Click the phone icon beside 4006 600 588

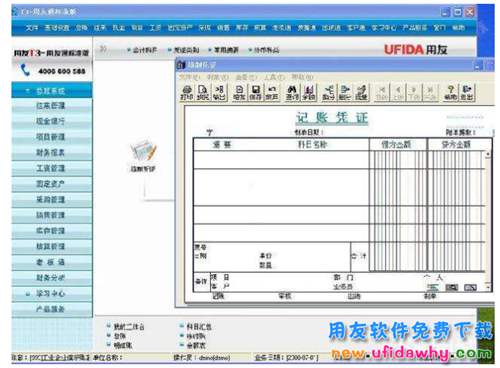(25, 70)
